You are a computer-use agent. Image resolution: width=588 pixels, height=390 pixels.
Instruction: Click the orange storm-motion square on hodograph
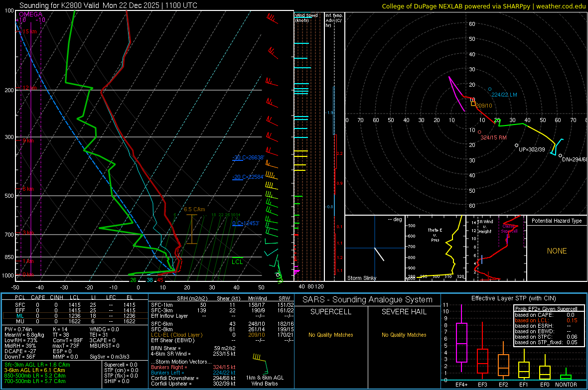coord(473,104)
